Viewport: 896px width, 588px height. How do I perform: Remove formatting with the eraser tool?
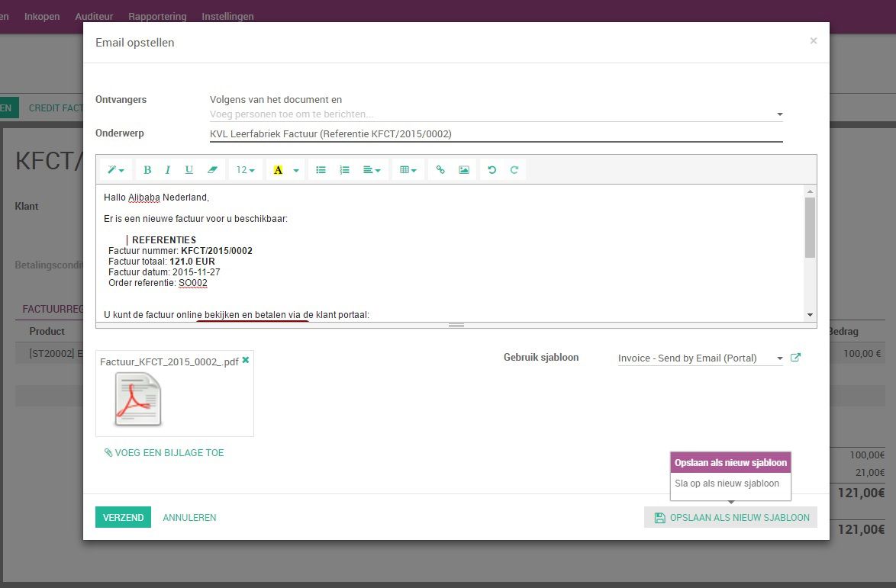coord(212,169)
